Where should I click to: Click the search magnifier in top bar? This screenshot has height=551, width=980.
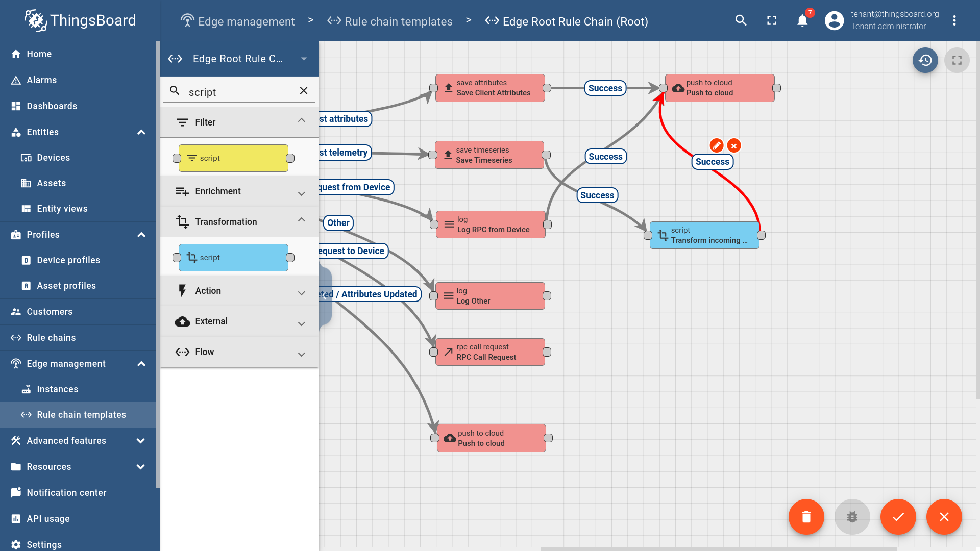pyautogui.click(x=741, y=20)
